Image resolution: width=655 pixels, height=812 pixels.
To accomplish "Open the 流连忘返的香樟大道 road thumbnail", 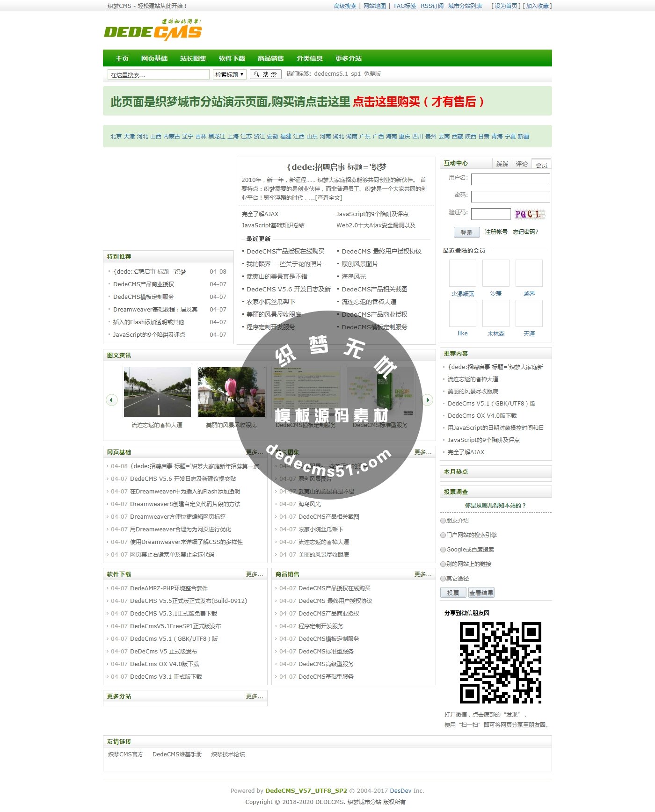I will (x=157, y=392).
